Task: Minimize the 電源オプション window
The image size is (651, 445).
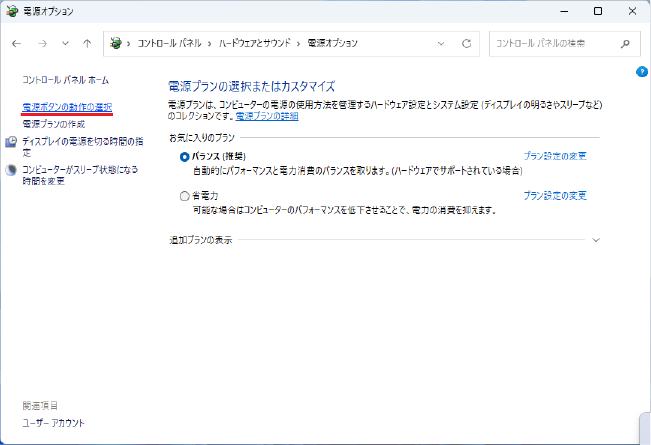Action: [564, 11]
